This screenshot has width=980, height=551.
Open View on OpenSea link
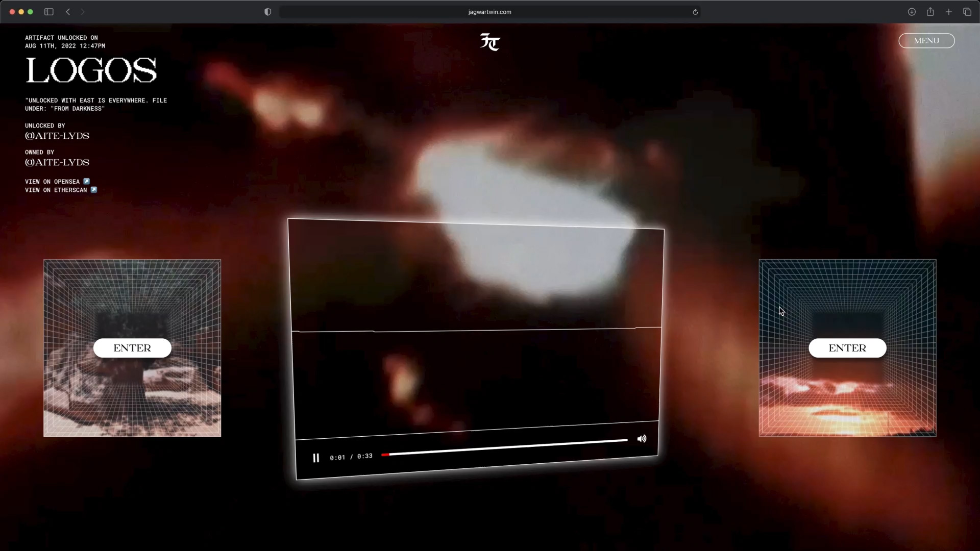pos(57,182)
